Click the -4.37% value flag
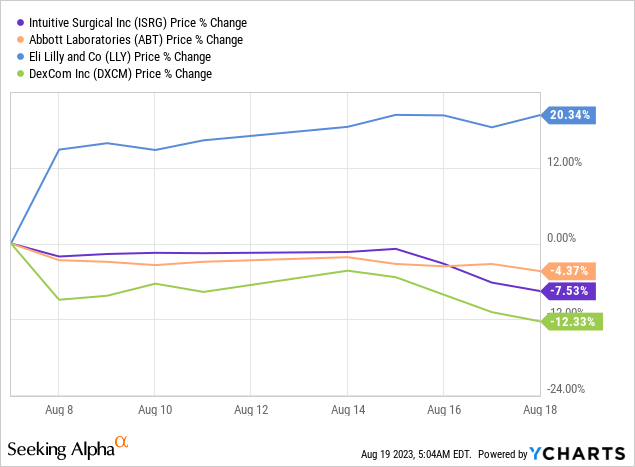 point(569,271)
